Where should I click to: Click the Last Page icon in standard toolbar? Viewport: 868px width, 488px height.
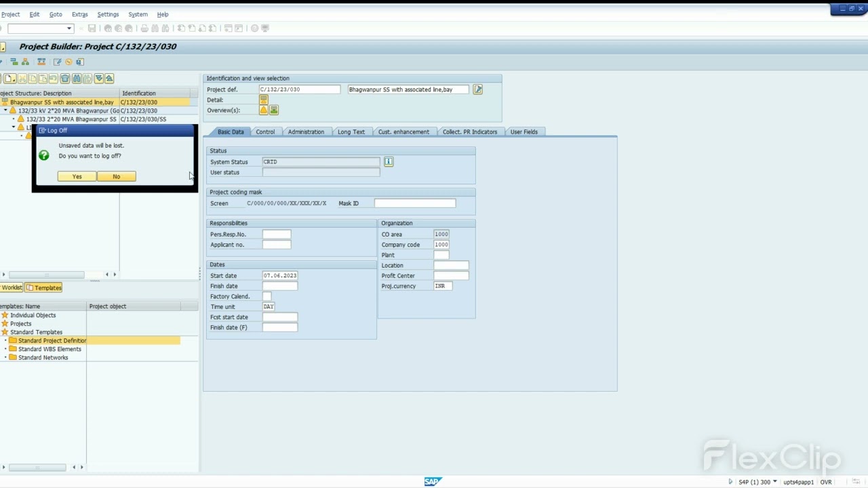tap(212, 28)
